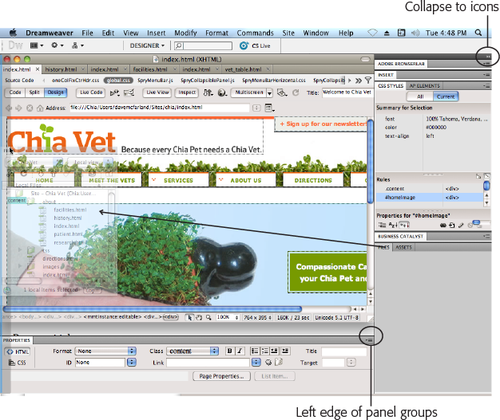Click the Address URL field

coord(159,108)
